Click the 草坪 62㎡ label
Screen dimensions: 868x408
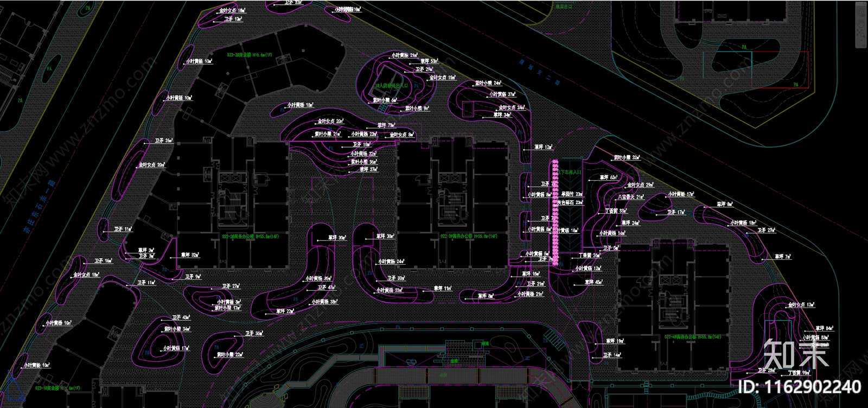tap(609, 177)
